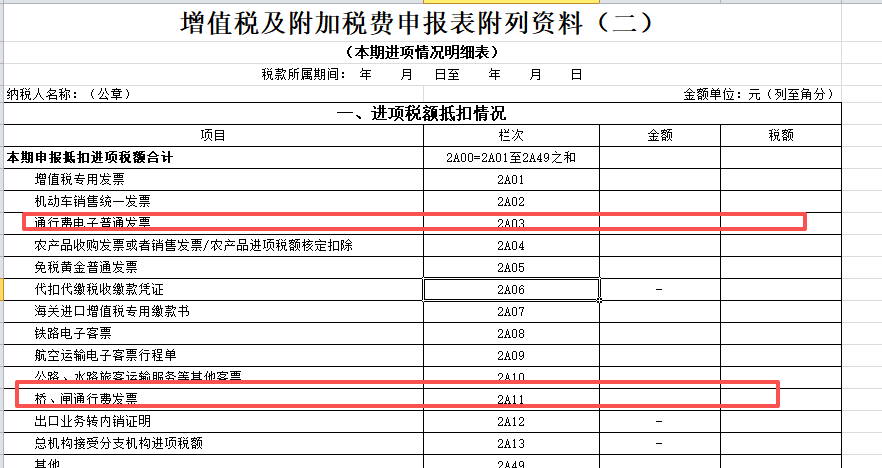This screenshot has width=882, height=468.
Task: Click the 机动车销售统一发票 cell
Action: pyautogui.click(x=213, y=201)
